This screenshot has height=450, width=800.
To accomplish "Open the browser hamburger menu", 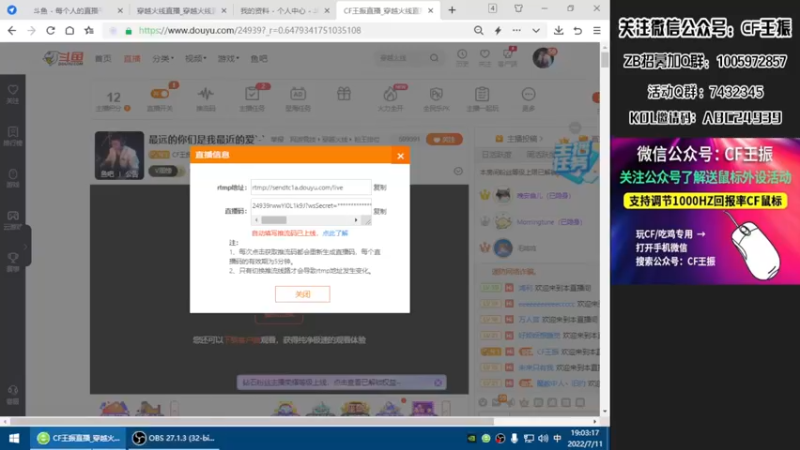I will tap(596, 31).
